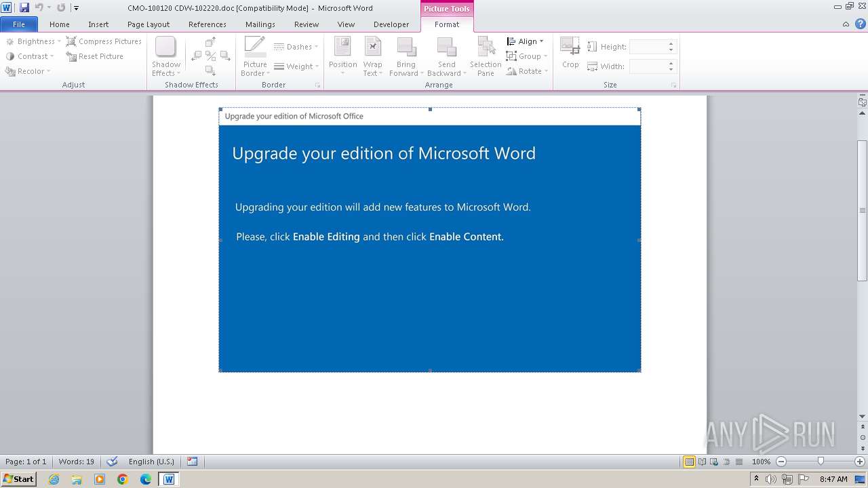Open the Group dropdown
The width and height of the screenshot is (868, 488).
click(x=527, y=56)
